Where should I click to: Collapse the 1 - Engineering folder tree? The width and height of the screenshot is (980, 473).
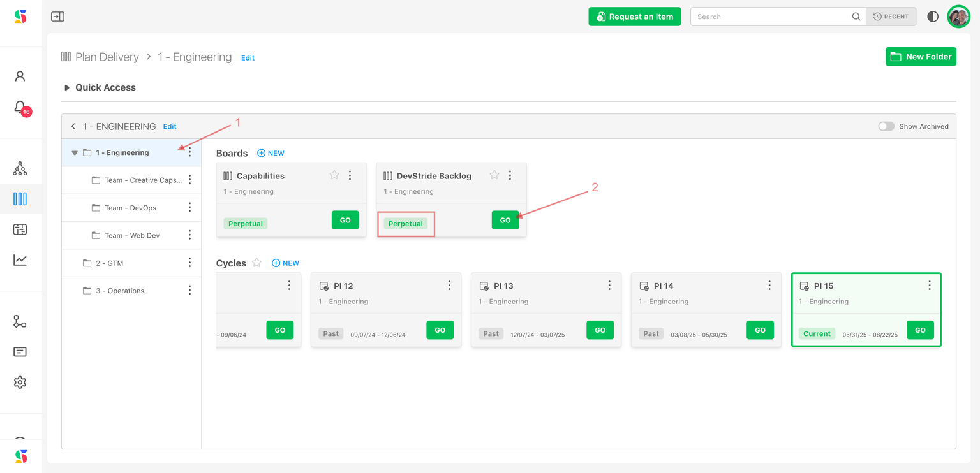coord(75,153)
